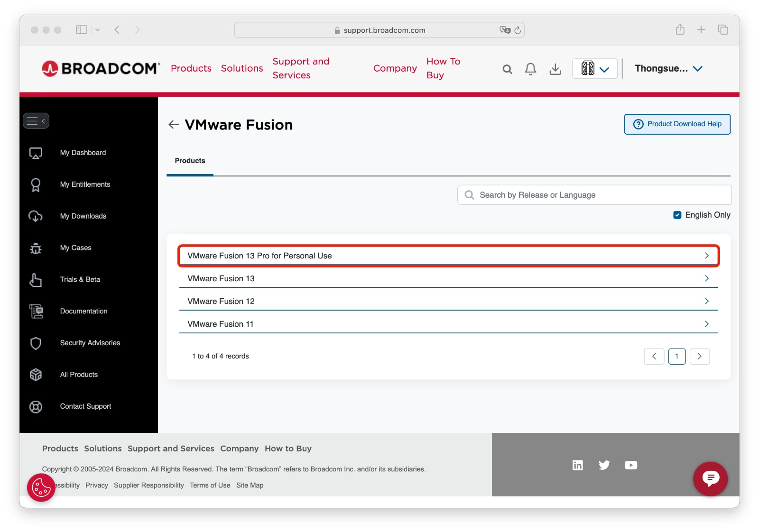
Task: Open the Site Map footer link
Action: coord(250,485)
